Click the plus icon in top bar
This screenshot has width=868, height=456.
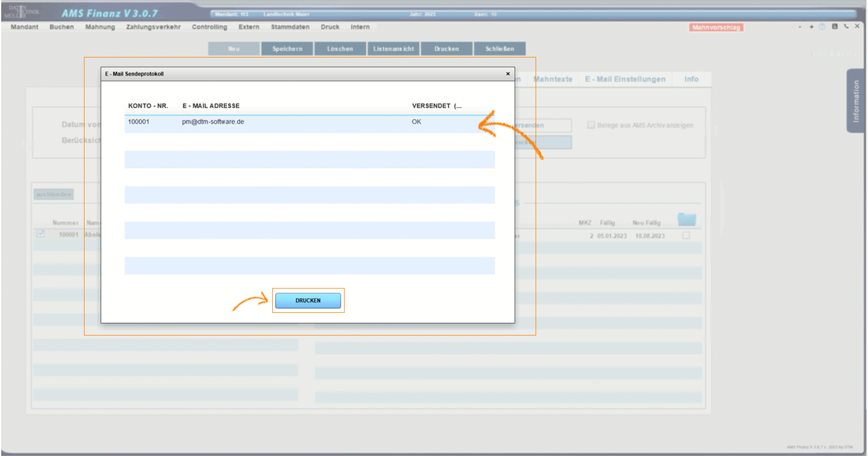click(811, 27)
